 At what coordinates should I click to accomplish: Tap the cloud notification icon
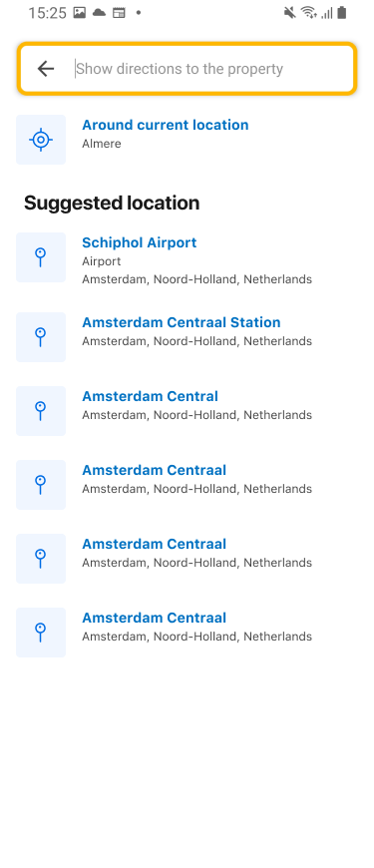(99, 12)
